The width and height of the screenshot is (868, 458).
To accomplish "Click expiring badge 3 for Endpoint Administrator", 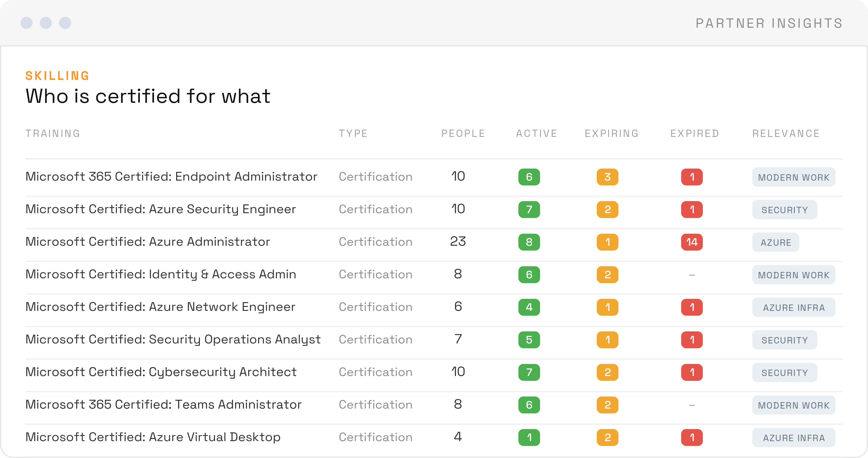I will point(608,177).
